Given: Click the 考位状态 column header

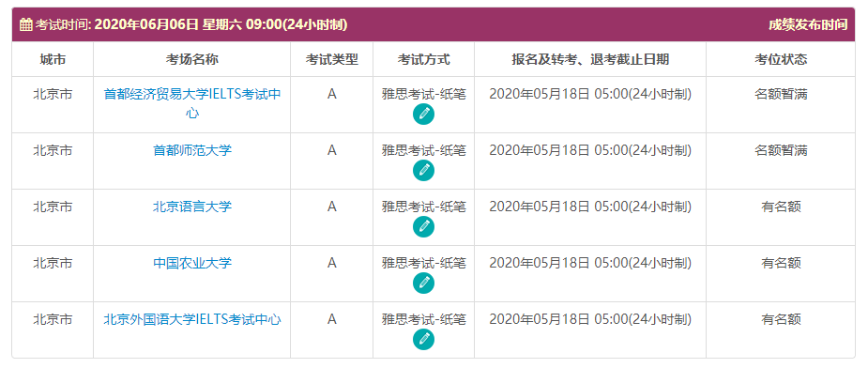Looking at the screenshot, I should point(781,59).
